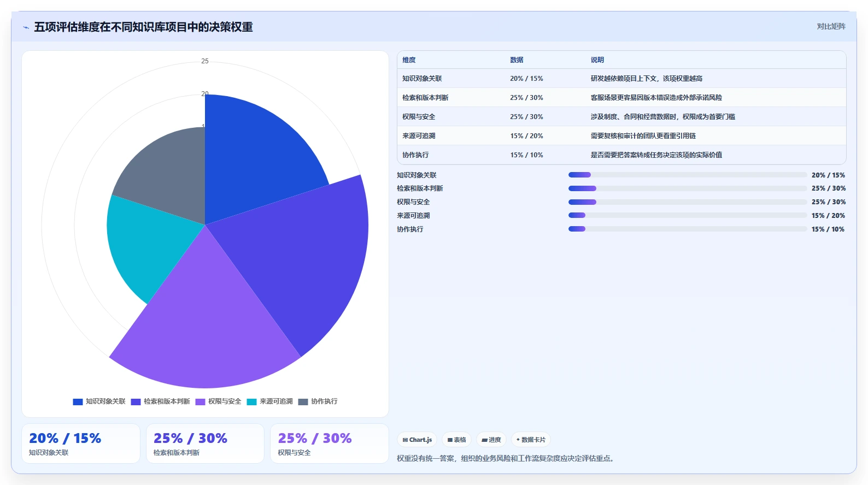Click the chart title 五项评估维度在不同知识库项目中的决策权重
Image resolution: width=868 pixels, height=485 pixels.
[143, 27]
